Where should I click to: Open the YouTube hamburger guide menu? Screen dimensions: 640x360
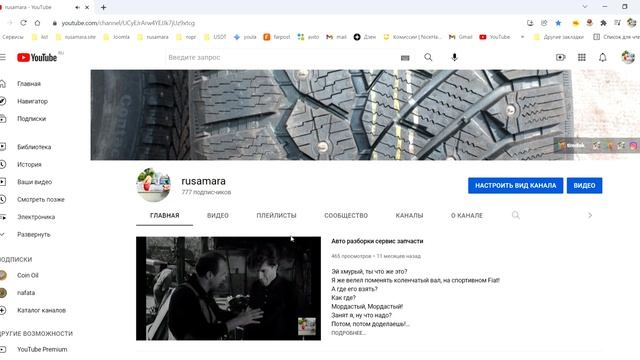tap(2, 58)
